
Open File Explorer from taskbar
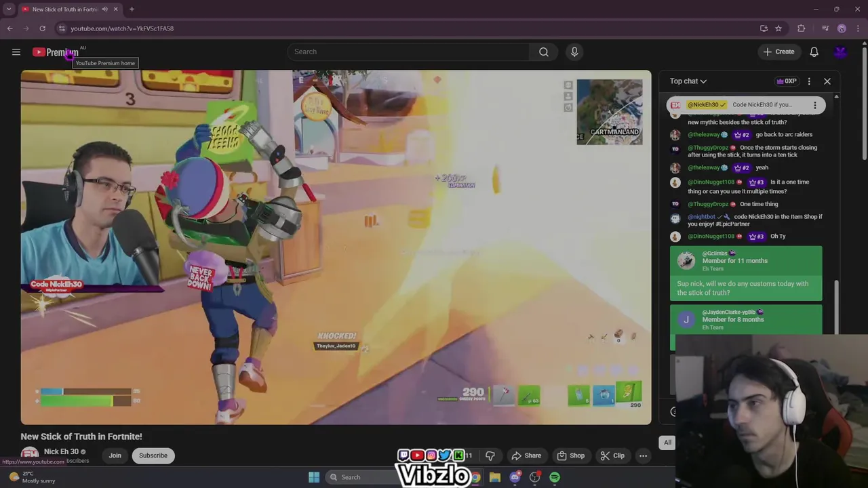tap(495, 477)
